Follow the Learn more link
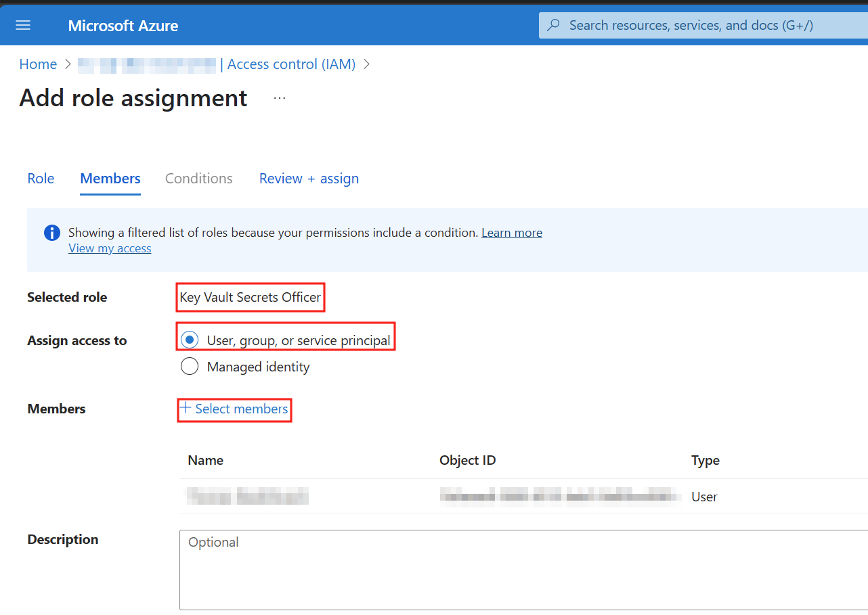The height and width of the screenshot is (615, 868). pyautogui.click(x=512, y=233)
